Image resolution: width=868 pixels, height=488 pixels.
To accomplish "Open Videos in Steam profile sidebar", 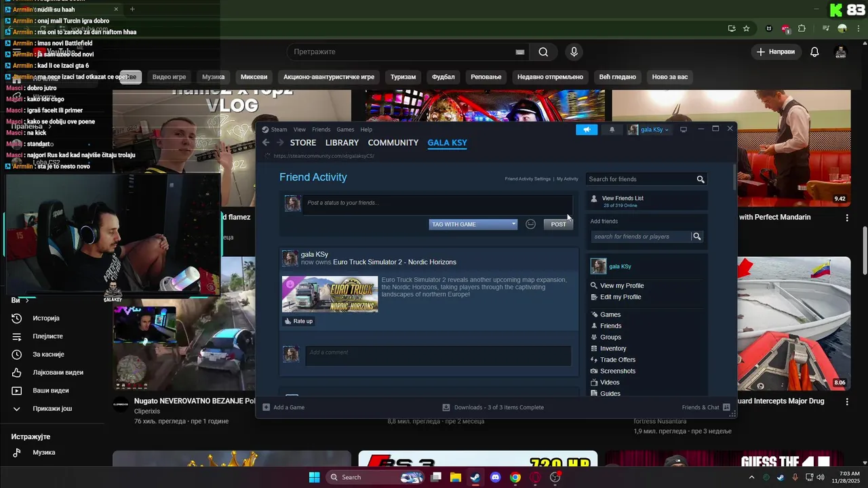I will (610, 382).
